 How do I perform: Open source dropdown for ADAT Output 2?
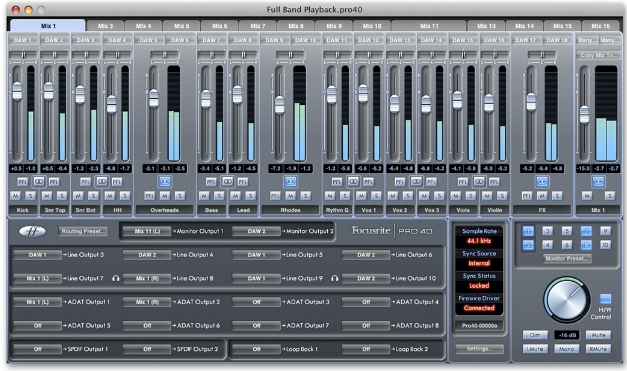(147, 302)
